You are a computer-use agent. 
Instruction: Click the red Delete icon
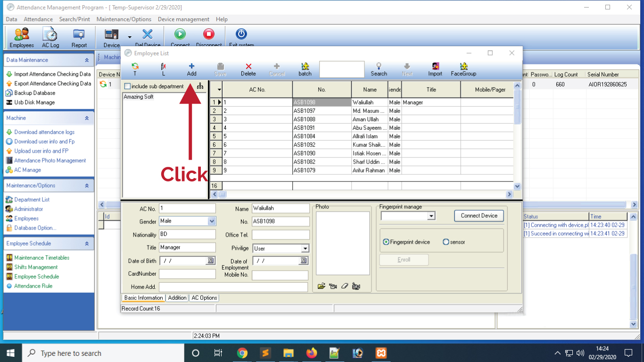click(248, 66)
